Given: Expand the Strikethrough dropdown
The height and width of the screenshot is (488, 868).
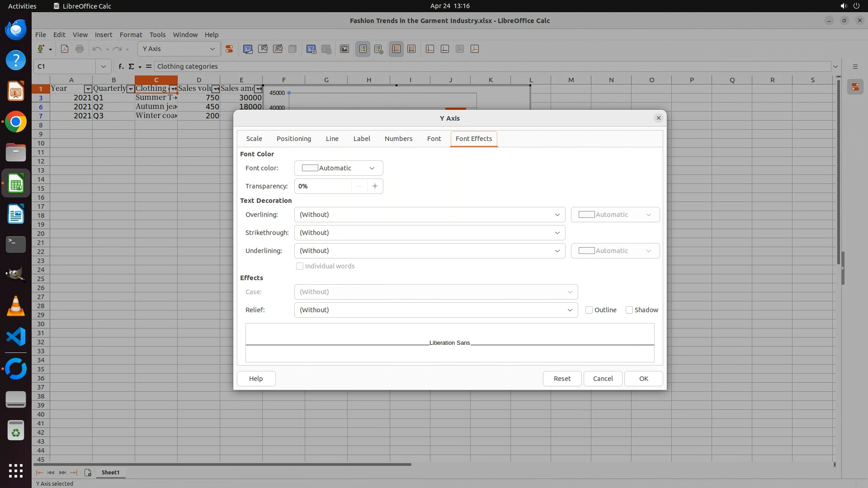Looking at the screenshot, I should (x=429, y=233).
